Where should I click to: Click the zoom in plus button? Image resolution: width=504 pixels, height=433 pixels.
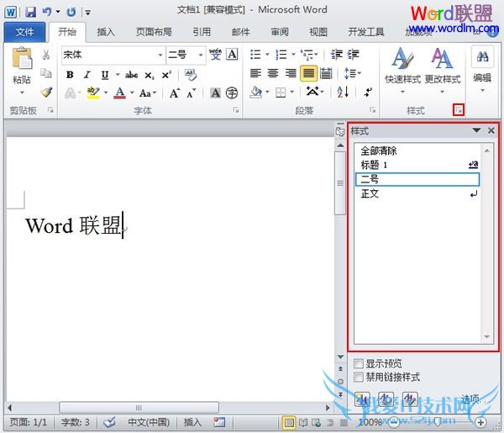coord(481,422)
